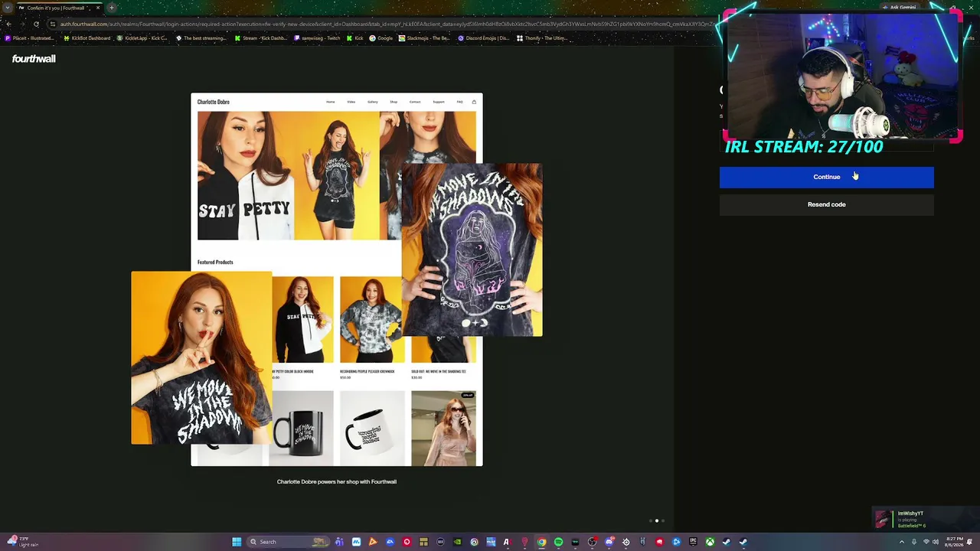Open the tab search dropdown arrow
980x551 pixels.
tap(8, 8)
